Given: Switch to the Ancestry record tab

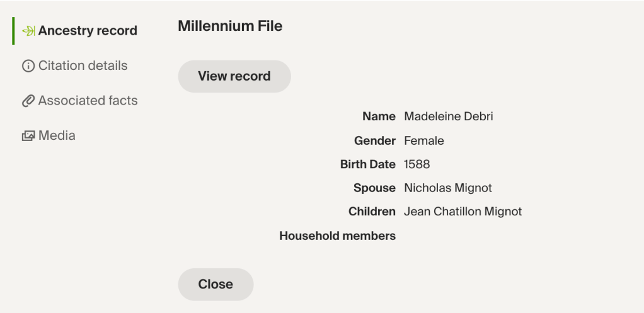Looking at the screenshot, I should pos(87,31).
